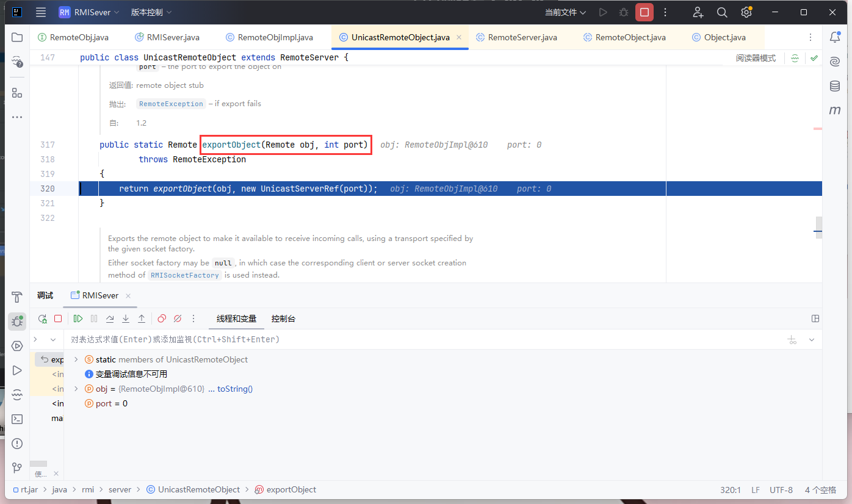Open the Notifications bell panel
Image resolution: width=852 pixels, height=504 pixels.
835,37
